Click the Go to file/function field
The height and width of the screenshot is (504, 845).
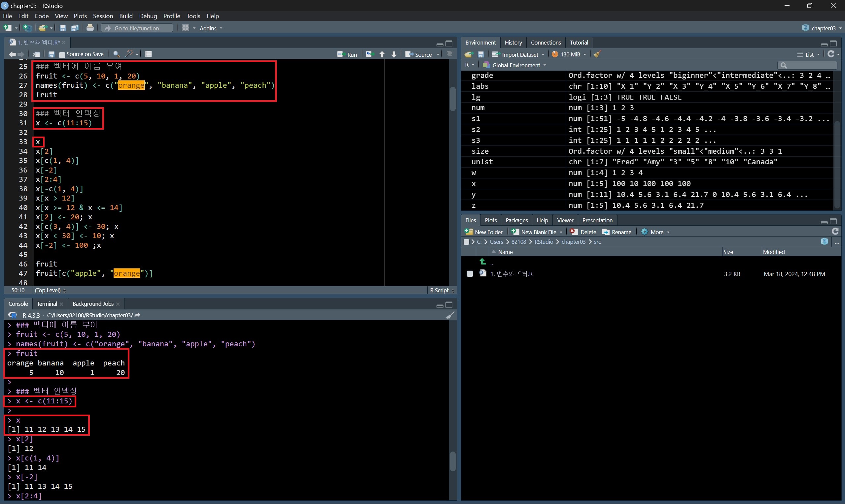tap(137, 28)
